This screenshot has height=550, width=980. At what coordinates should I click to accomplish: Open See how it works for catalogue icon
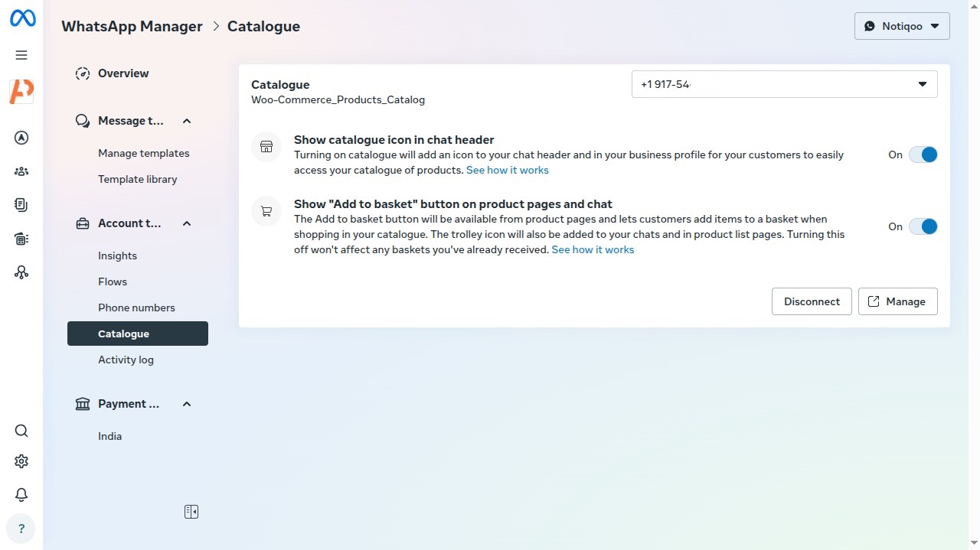tap(508, 170)
